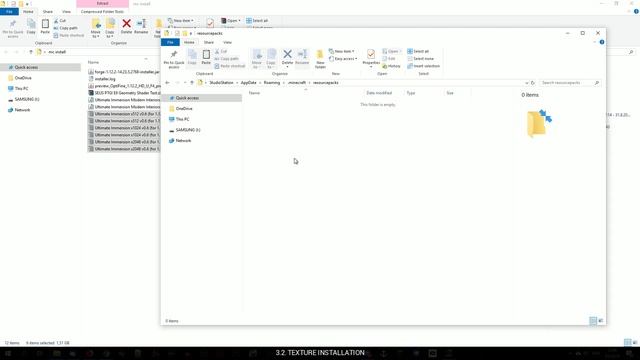
Task: Click Search resourcepacks field
Action: click(570, 83)
